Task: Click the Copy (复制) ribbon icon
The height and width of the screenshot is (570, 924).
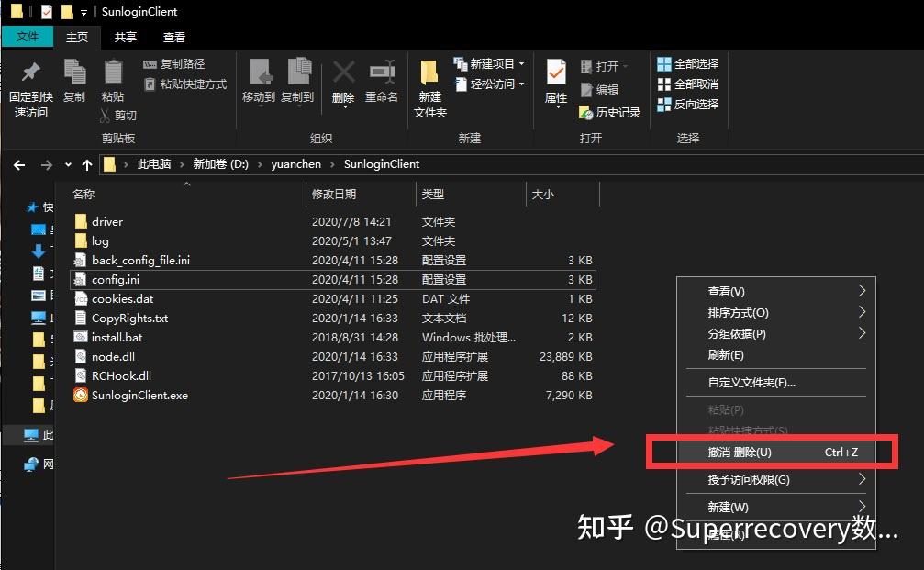Action: [x=74, y=73]
